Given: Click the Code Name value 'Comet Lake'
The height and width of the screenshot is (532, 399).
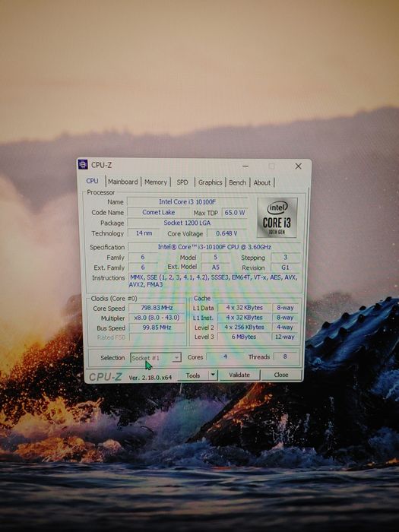Looking at the screenshot, I should 158,212.
